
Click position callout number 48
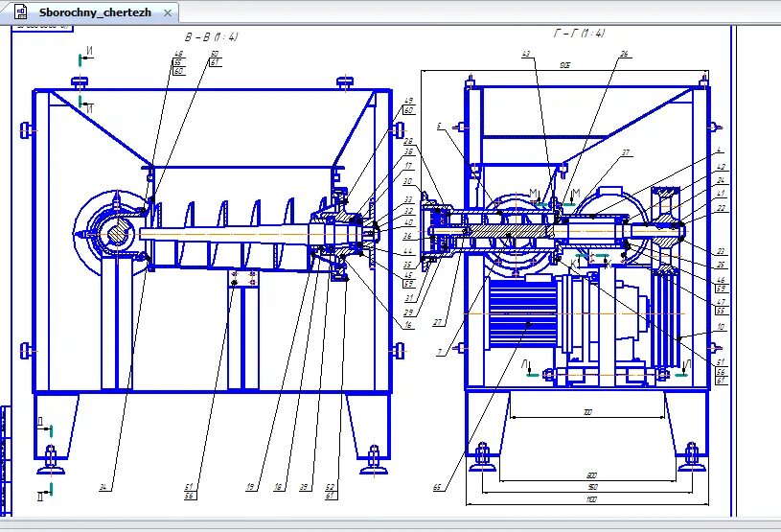point(178,54)
